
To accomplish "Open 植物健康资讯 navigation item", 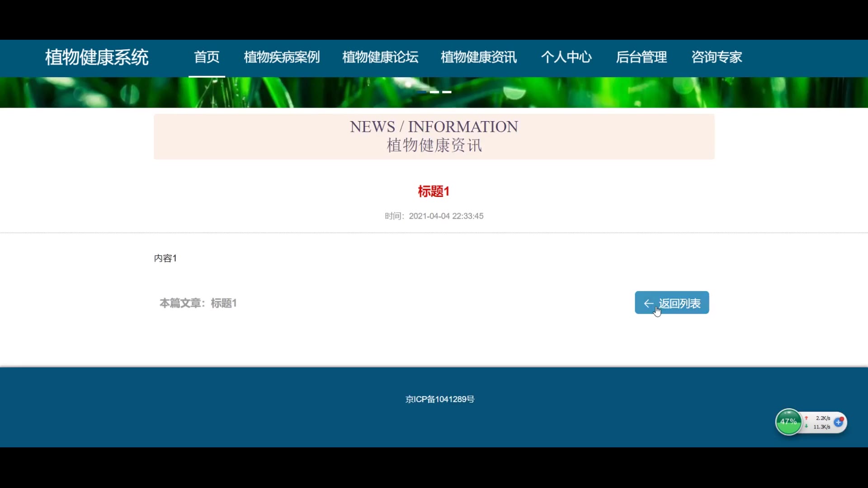I will [479, 57].
